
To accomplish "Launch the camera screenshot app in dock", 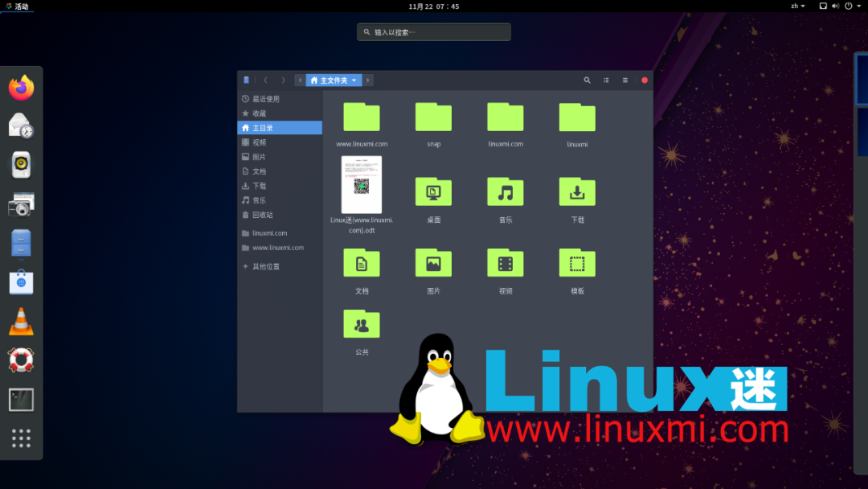I will point(21,204).
